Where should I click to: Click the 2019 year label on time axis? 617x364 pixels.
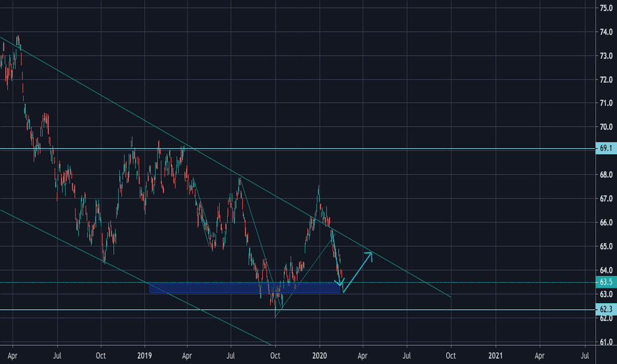pos(144,356)
